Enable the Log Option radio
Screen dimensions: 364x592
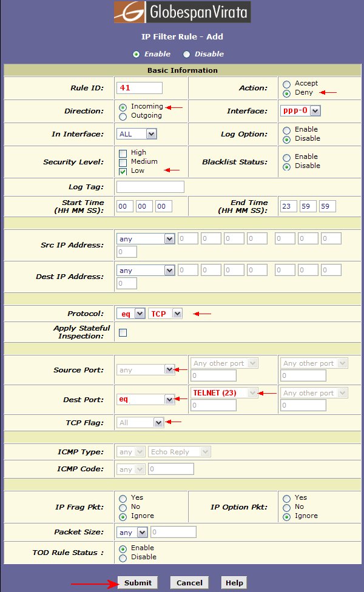[286, 130]
